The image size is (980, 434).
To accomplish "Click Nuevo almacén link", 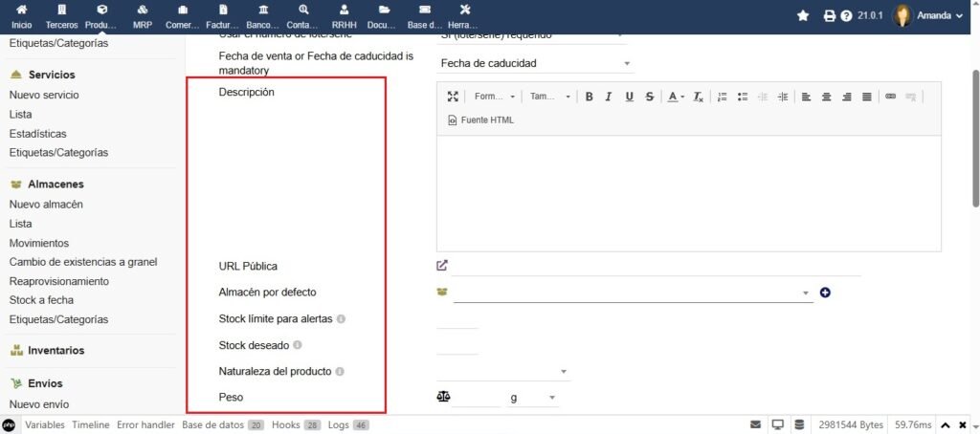I will 46,205.
